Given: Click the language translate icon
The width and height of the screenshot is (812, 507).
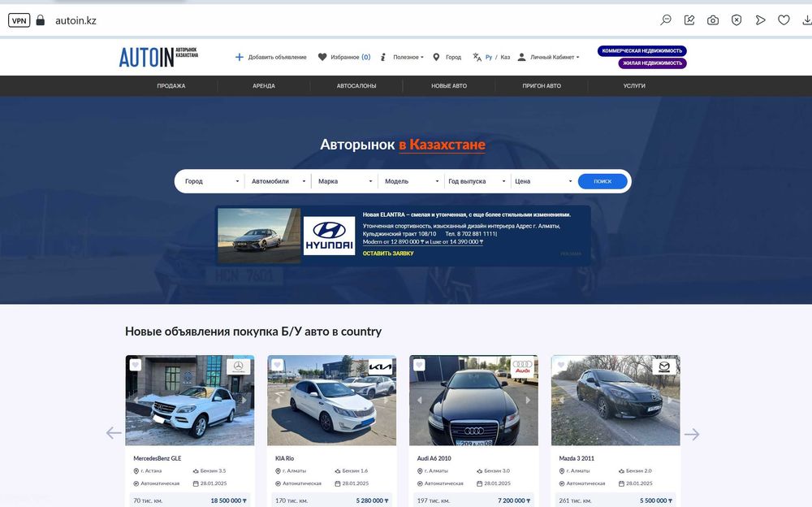Looking at the screenshot, I should (x=477, y=57).
